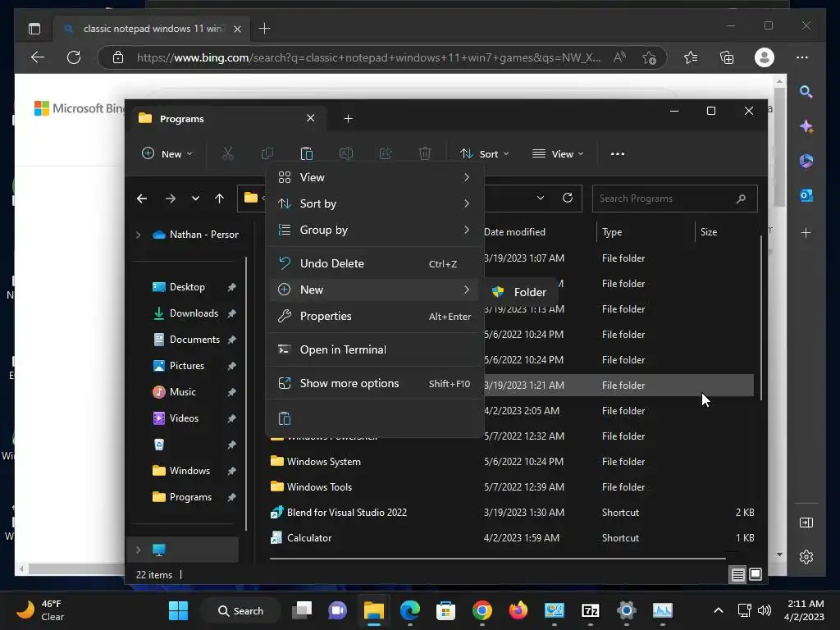Viewport: 840px width, 630px height.
Task: Open Edge tab actions menu icon
Action: click(34, 29)
